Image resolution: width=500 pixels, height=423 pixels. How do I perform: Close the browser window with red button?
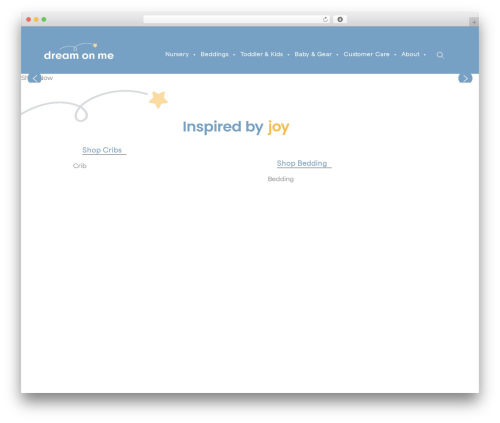(29, 20)
